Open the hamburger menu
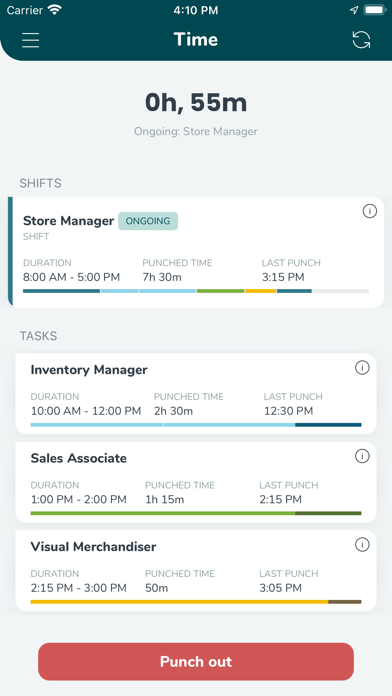392x696 pixels. coord(30,40)
